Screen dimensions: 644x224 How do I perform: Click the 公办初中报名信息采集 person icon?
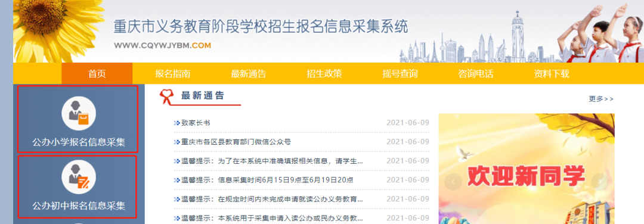pos(79,177)
